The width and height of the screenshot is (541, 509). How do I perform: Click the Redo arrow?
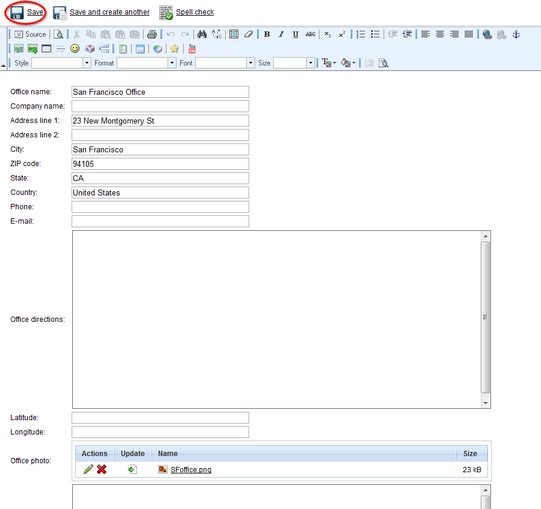[185, 34]
